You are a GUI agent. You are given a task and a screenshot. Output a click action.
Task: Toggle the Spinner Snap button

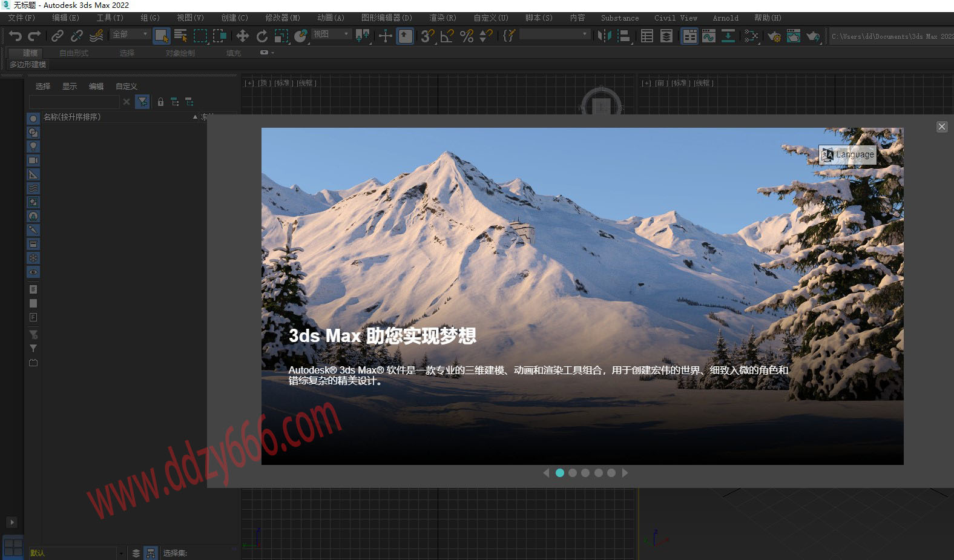[486, 36]
